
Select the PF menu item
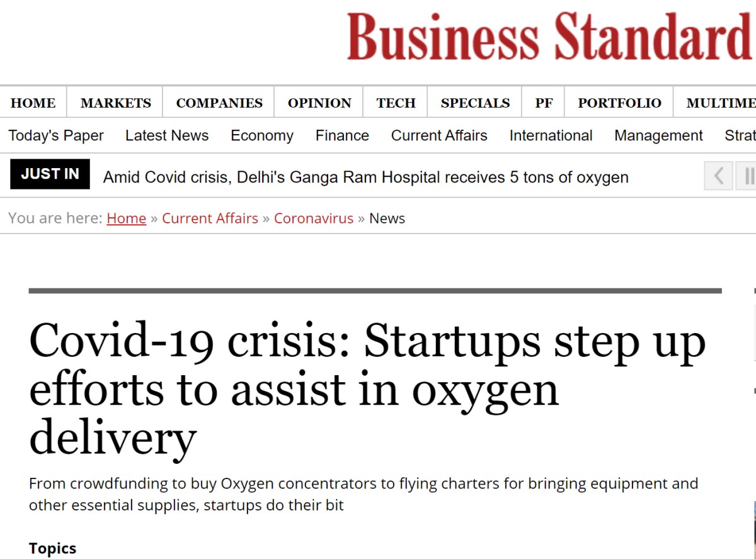pyautogui.click(x=544, y=103)
